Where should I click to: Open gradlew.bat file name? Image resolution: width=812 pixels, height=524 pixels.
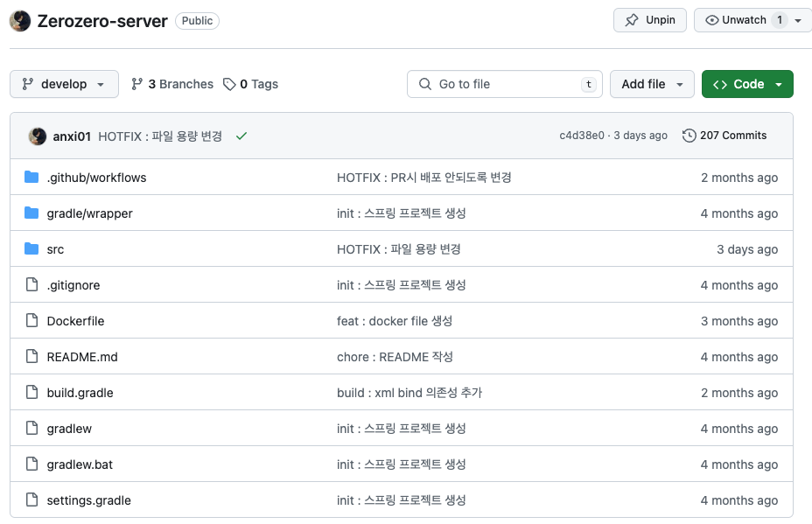tap(80, 465)
